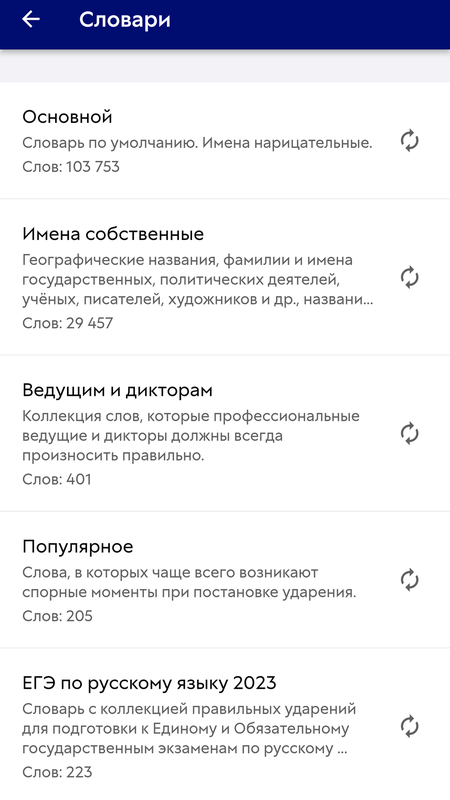
Task: Refresh the Ведущим и дикторам dictionary
Action: click(409, 434)
